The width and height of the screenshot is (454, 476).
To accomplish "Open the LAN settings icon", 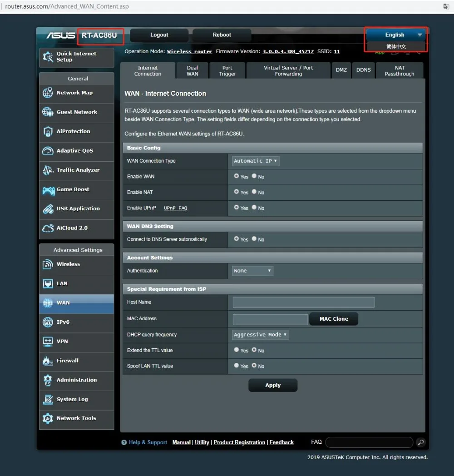I will click(48, 283).
